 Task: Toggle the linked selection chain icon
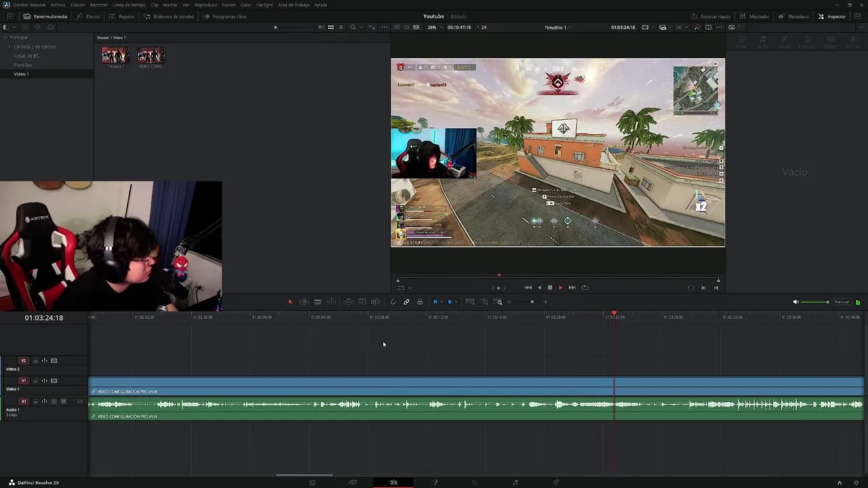pos(406,302)
